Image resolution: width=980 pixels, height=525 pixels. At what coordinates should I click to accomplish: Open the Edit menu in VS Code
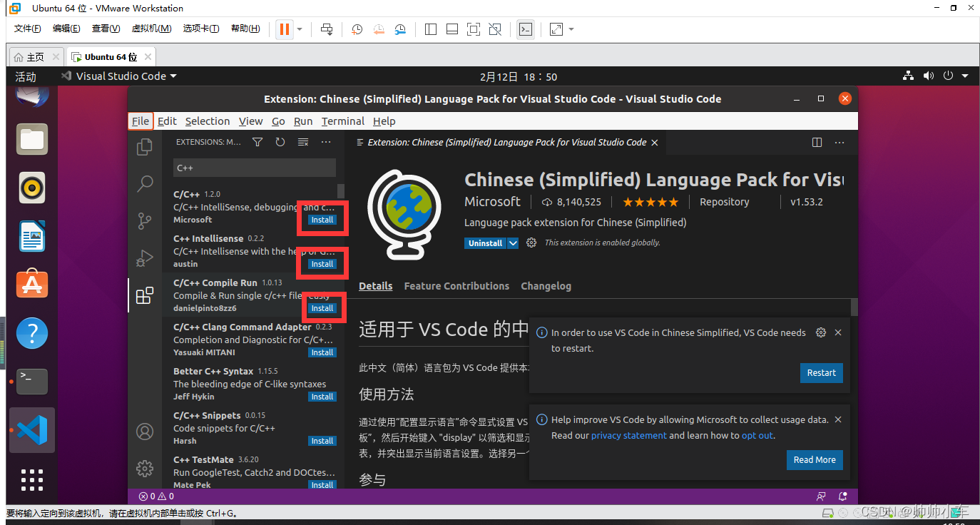tap(167, 121)
